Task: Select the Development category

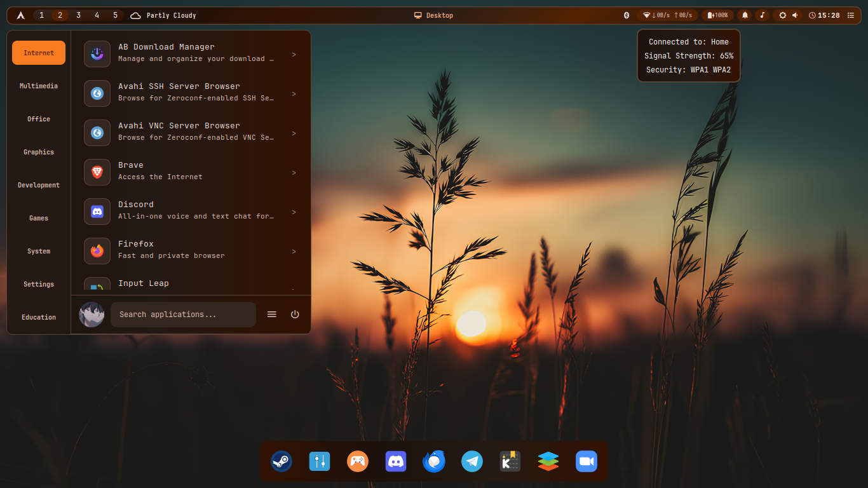Action: [x=39, y=185]
